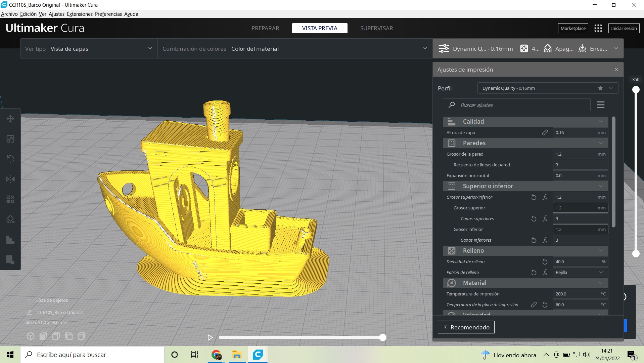Image resolution: width=644 pixels, height=363 pixels.
Task: Open Patrón de relleno Rejilla dropdown
Action: coord(581,272)
